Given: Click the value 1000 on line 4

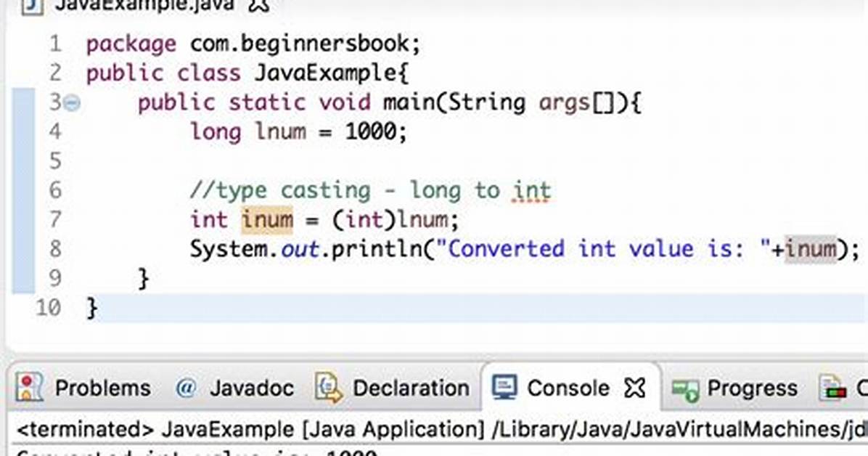Looking at the screenshot, I should pos(371,132).
